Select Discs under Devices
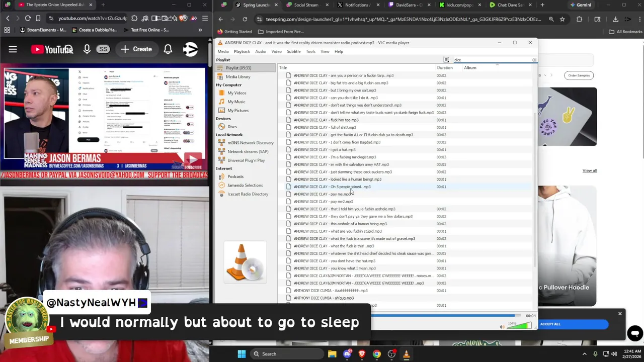 click(232, 127)
